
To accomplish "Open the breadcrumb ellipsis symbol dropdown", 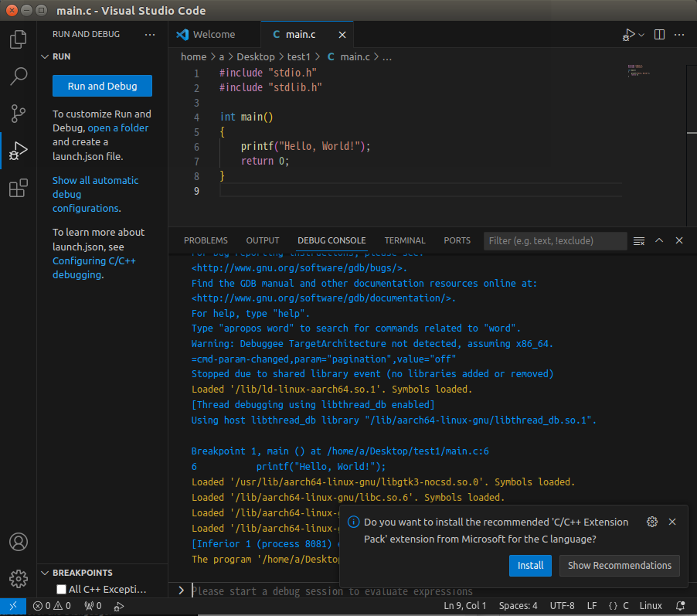I will coord(387,57).
